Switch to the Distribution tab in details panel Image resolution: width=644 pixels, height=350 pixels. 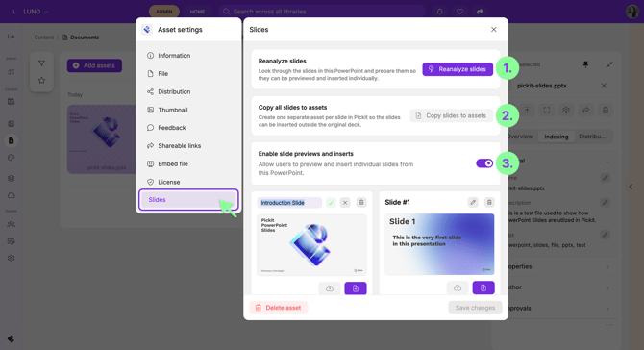tap(592, 137)
